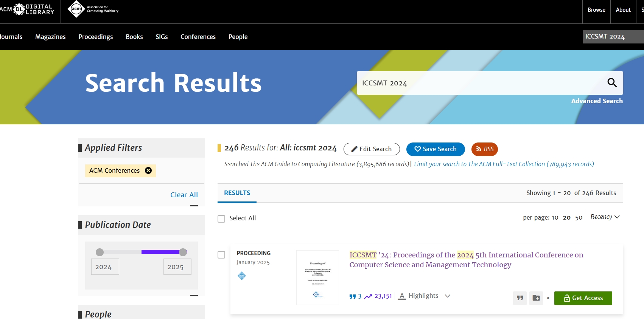
Task: Click the Get Access button
Action: point(583,298)
